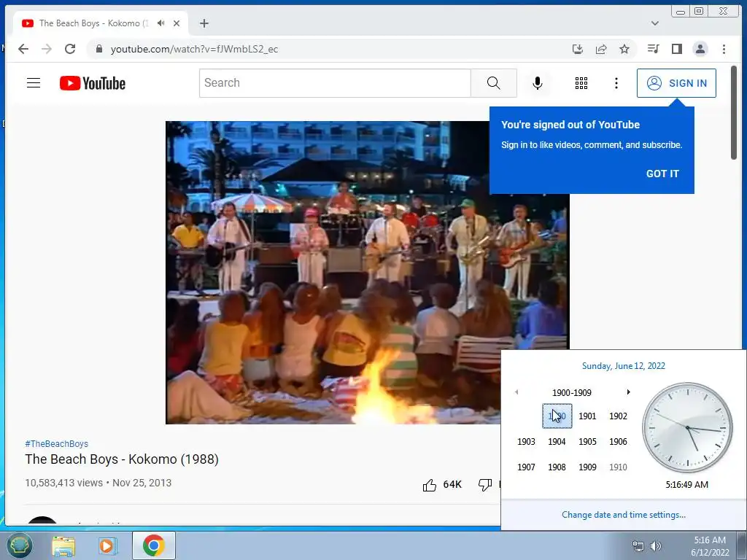Open Windows Explorer from taskbar

pyautogui.click(x=63, y=545)
